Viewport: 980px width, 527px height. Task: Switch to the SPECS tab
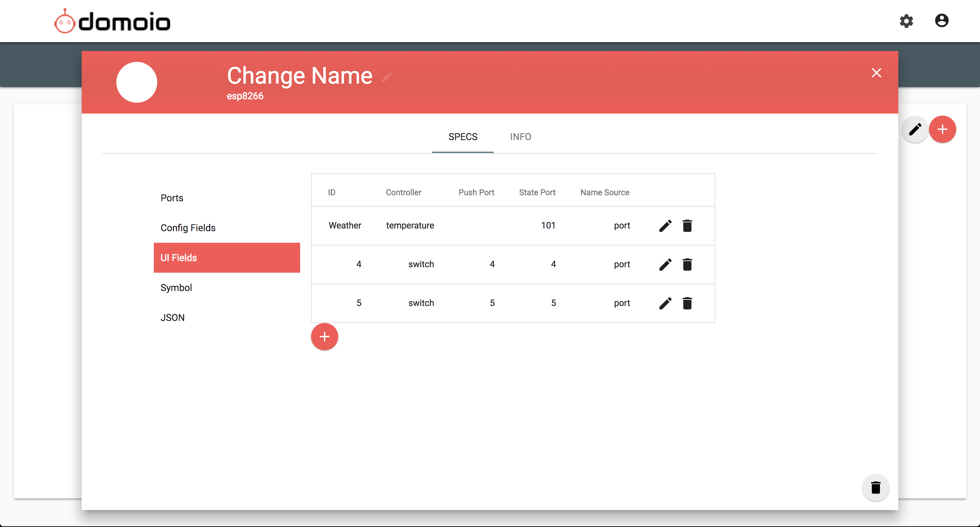click(463, 136)
